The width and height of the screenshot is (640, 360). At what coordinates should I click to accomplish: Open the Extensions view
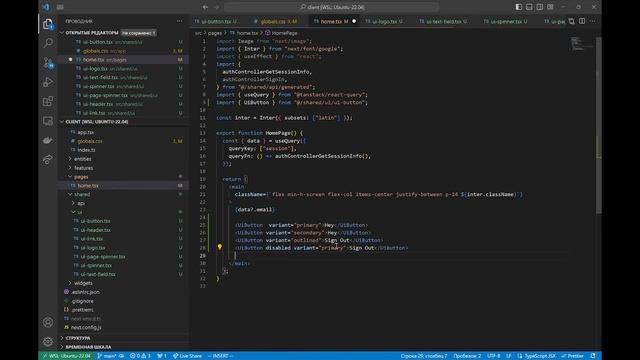click(48, 101)
